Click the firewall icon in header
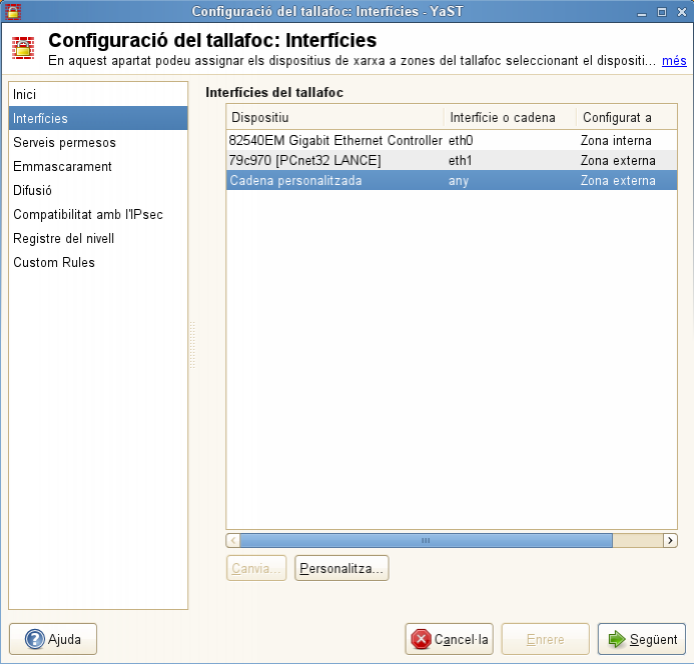Screen dimensions: 694x664 tap(24, 49)
